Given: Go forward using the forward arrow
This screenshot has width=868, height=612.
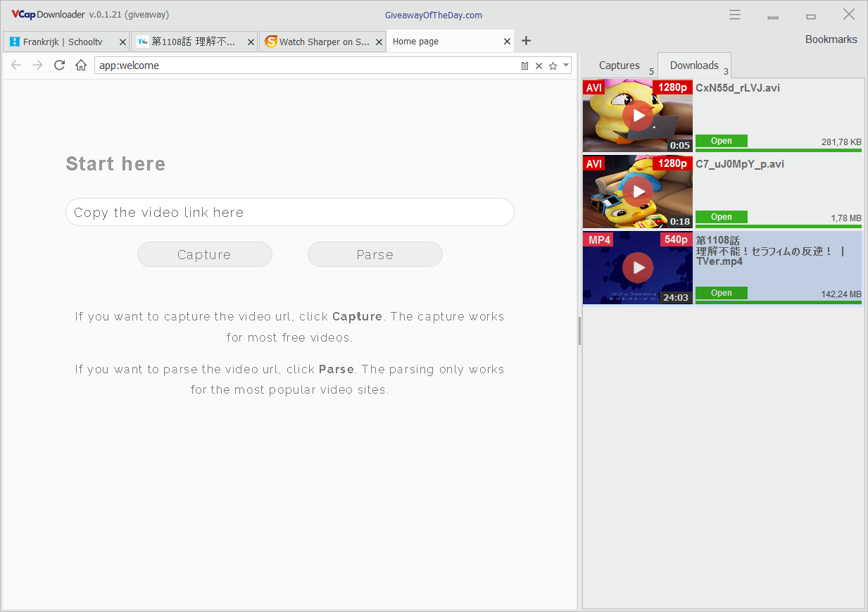Looking at the screenshot, I should click(38, 65).
